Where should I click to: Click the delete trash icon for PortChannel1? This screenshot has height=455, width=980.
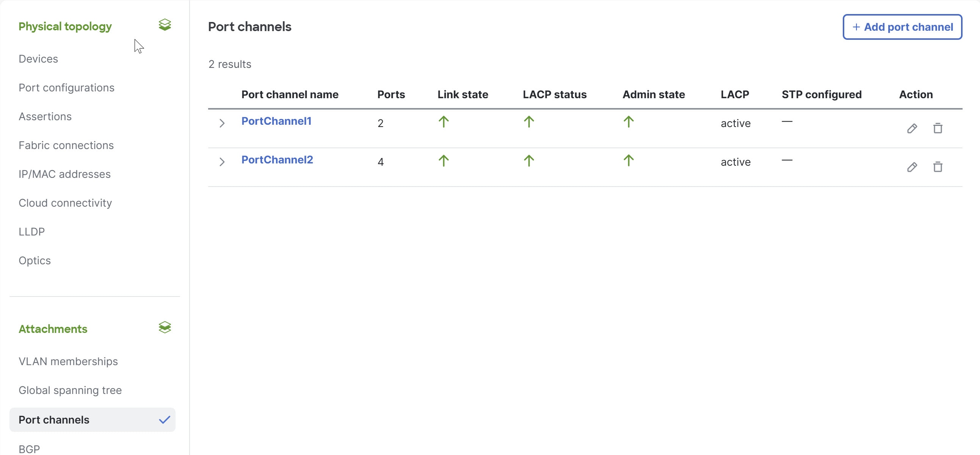pos(938,128)
